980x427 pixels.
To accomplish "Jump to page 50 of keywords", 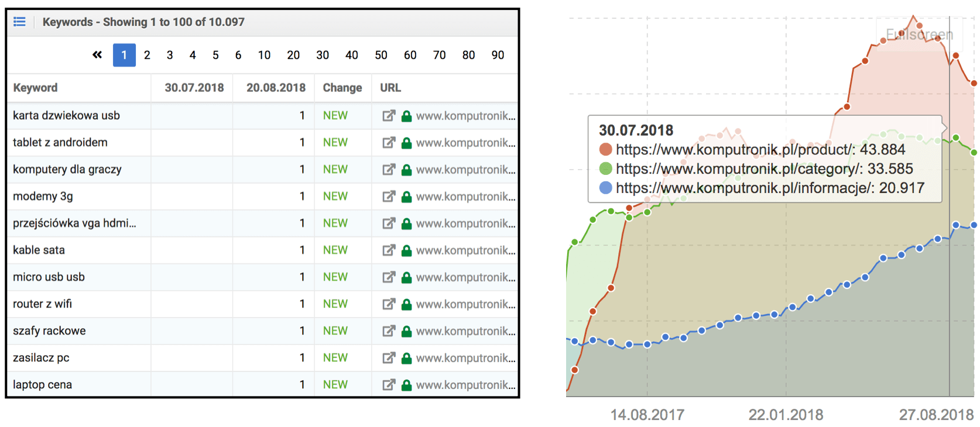I will pyautogui.click(x=381, y=55).
